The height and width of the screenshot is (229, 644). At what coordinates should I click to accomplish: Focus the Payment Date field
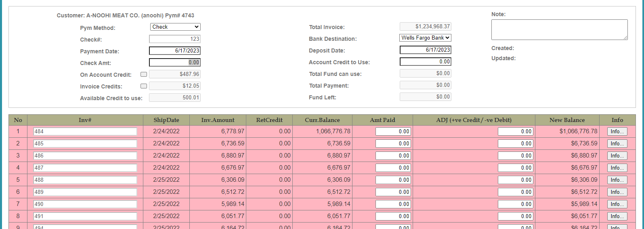[174, 51]
